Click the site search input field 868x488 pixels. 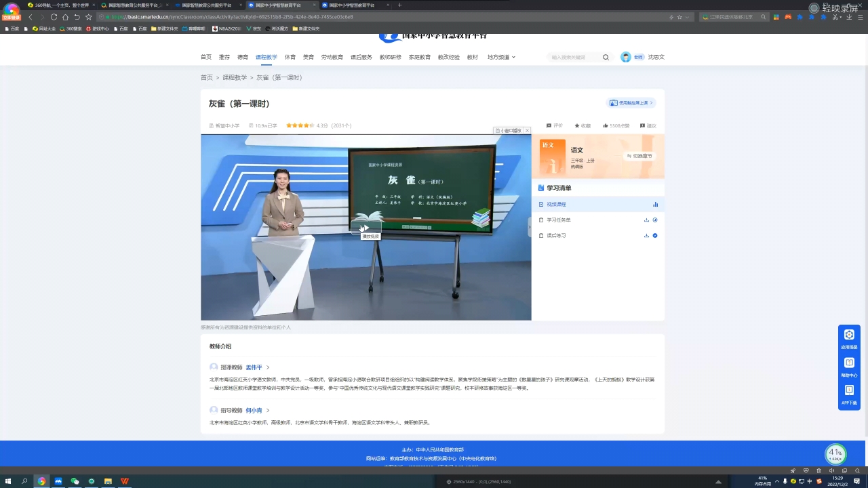click(574, 58)
